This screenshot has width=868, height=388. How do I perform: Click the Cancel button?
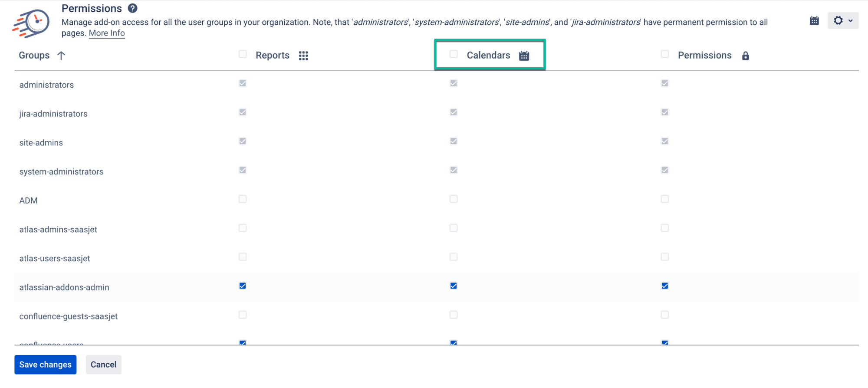pos(103,365)
